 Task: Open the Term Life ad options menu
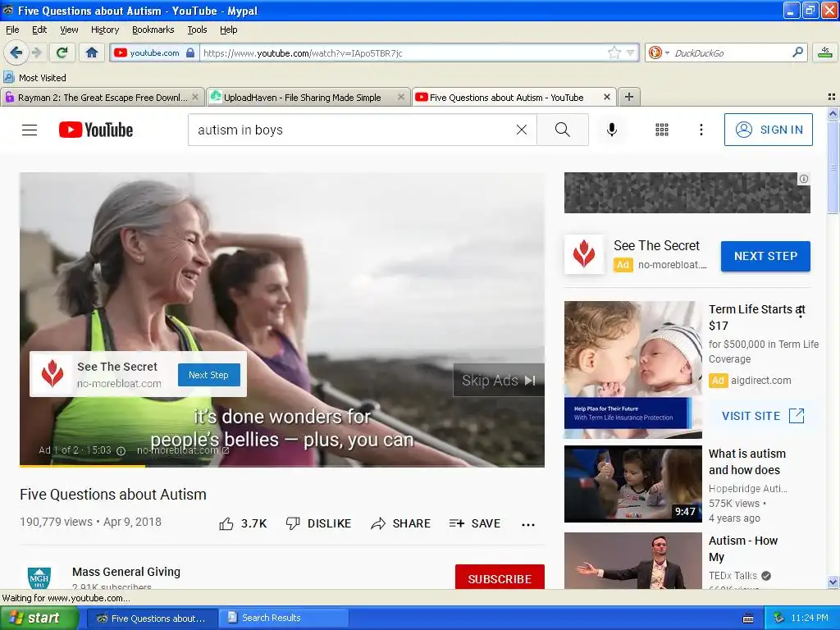point(801,311)
